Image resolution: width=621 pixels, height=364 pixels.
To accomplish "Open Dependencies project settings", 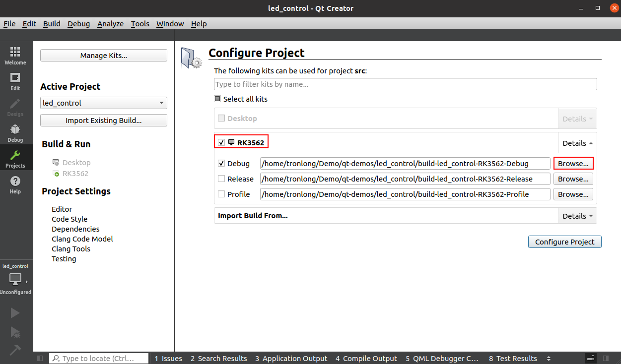I will pos(75,229).
